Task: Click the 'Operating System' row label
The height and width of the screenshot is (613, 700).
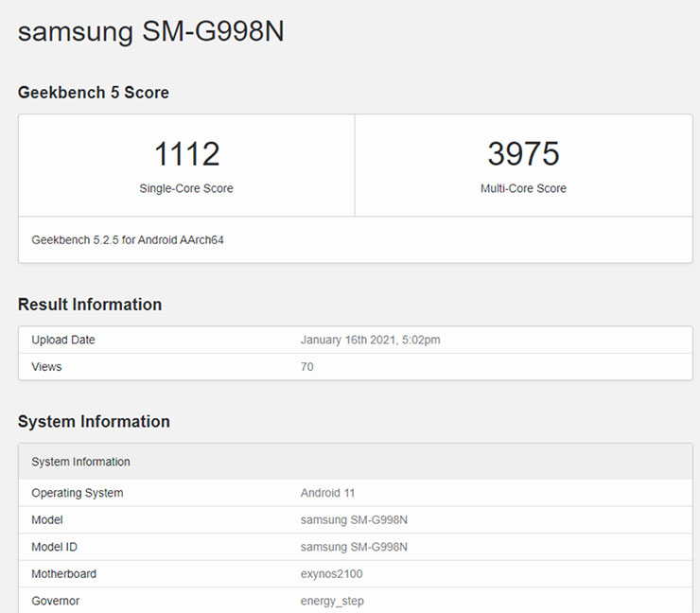Action: point(78,493)
